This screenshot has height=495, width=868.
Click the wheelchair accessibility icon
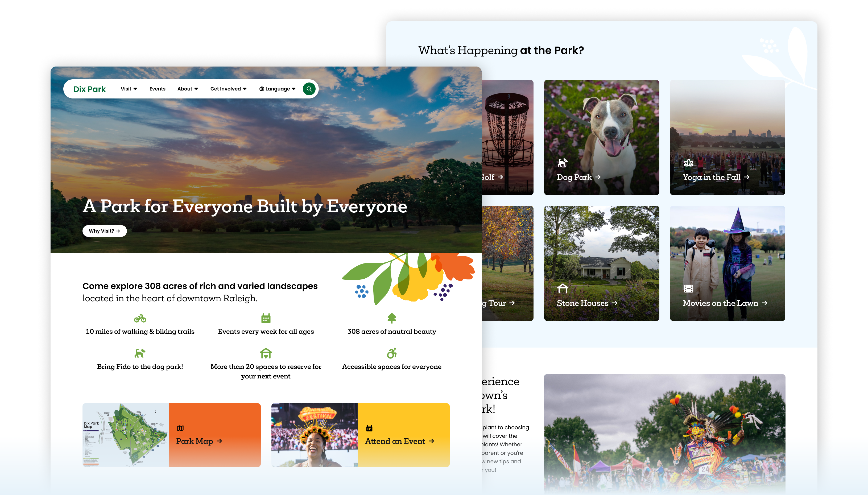point(391,353)
